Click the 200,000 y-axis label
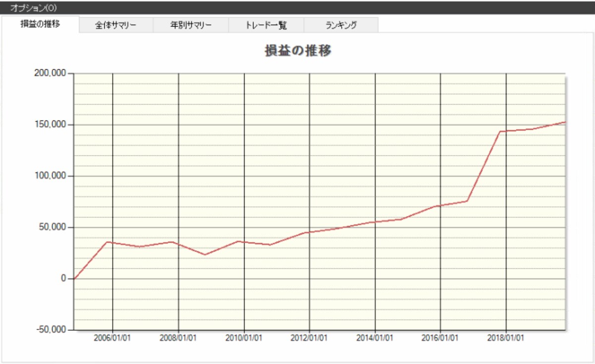The width and height of the screenshot is (595, 364). coord(50,73)
